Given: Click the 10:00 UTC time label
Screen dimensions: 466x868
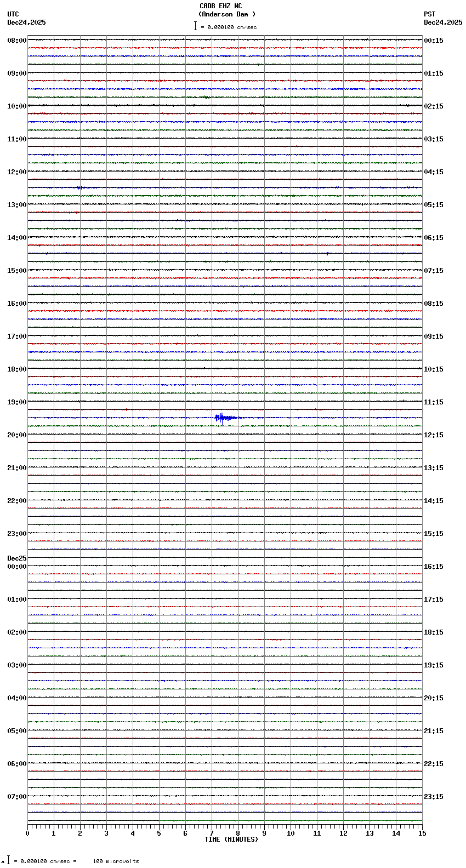Looking at the screenshot, I should click(17, 106).
